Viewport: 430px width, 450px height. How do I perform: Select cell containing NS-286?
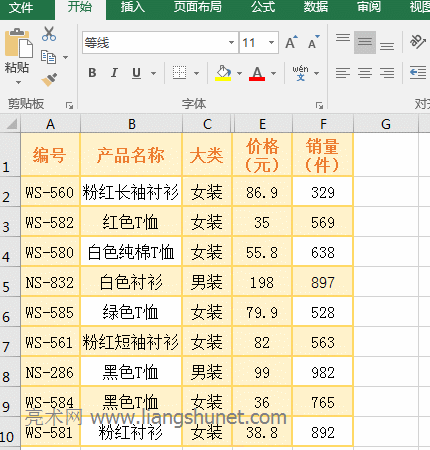click(50, 372)
